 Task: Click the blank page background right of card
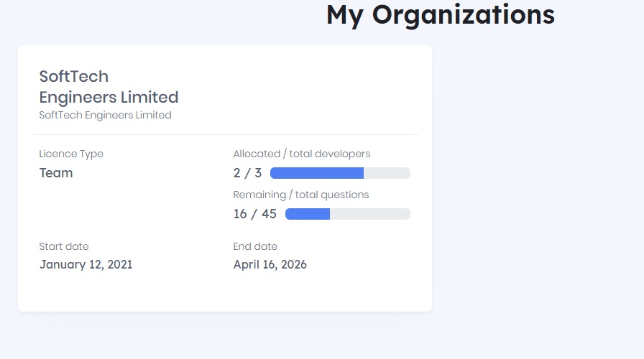(x=538, y=179)
